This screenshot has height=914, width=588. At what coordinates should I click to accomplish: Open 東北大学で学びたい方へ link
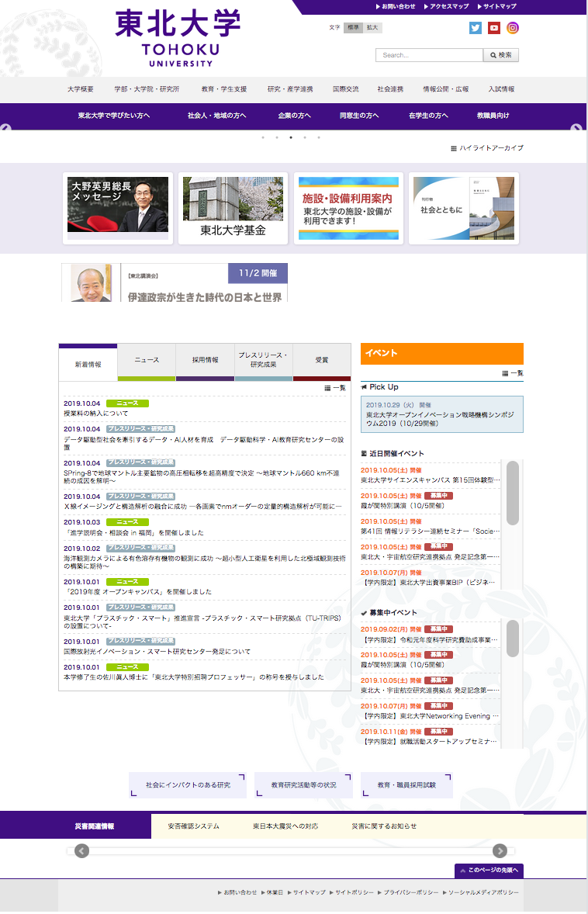114,116
